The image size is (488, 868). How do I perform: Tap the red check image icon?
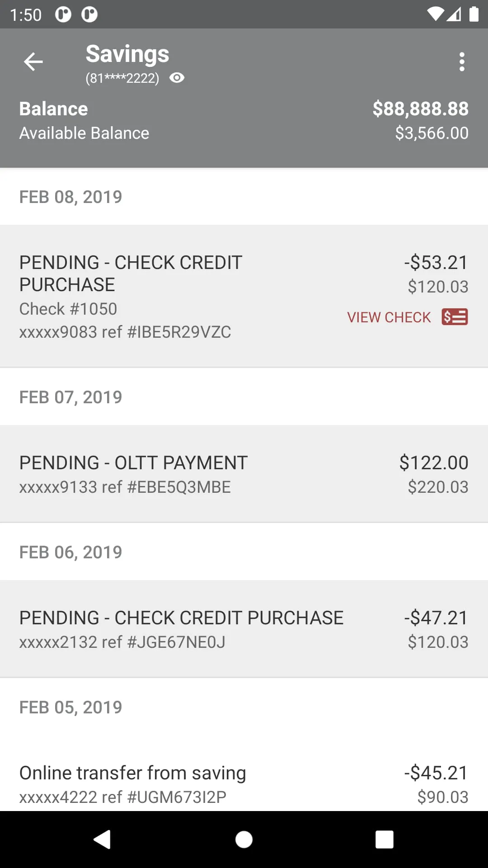pos(455,317)
